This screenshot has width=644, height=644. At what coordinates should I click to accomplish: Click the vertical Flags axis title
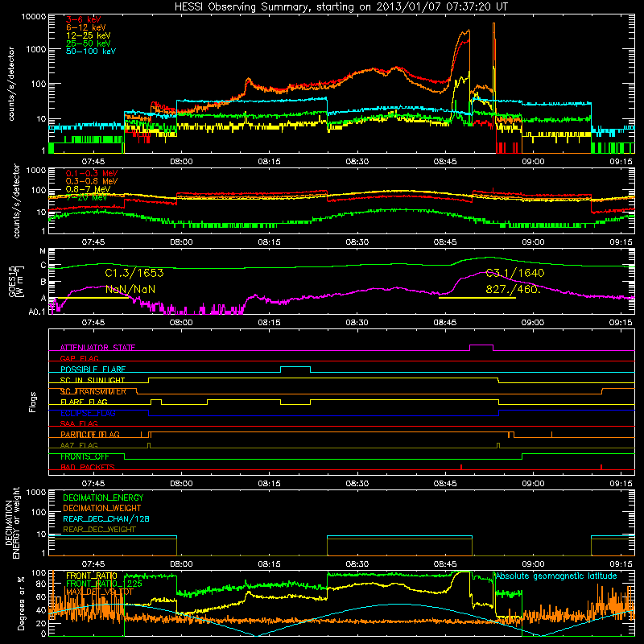click(33, 402)
